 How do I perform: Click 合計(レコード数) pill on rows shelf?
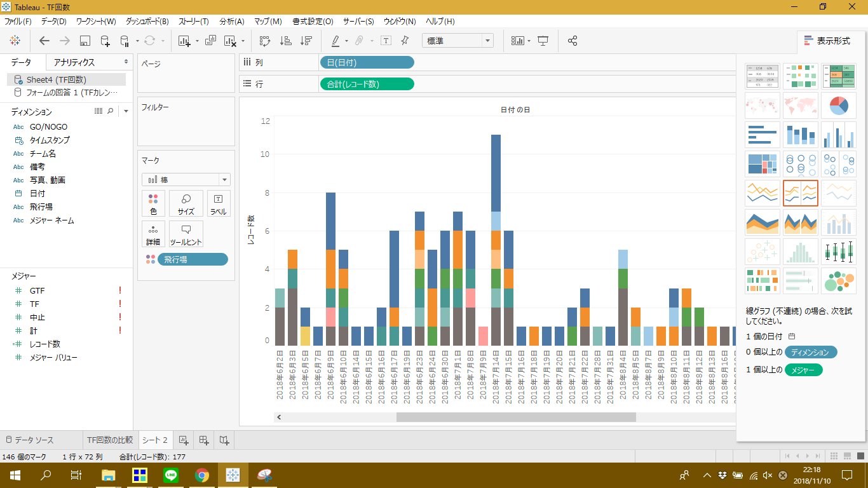point(367,84)
